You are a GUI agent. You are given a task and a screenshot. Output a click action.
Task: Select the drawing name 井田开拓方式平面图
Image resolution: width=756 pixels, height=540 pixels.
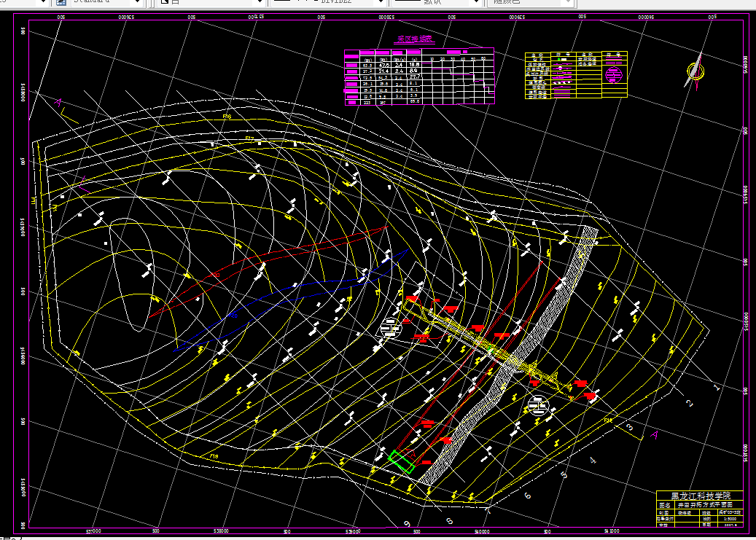[704, 505]
